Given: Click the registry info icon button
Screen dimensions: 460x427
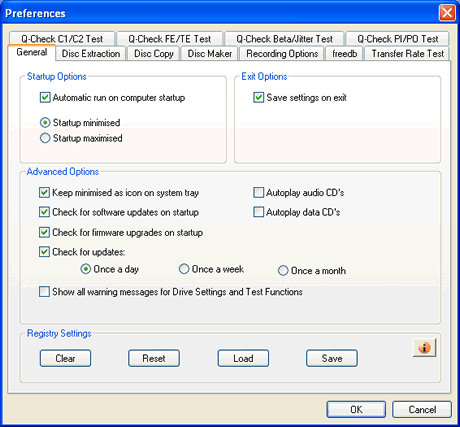Looking at the screenshot, I should (x=424, y=348).
